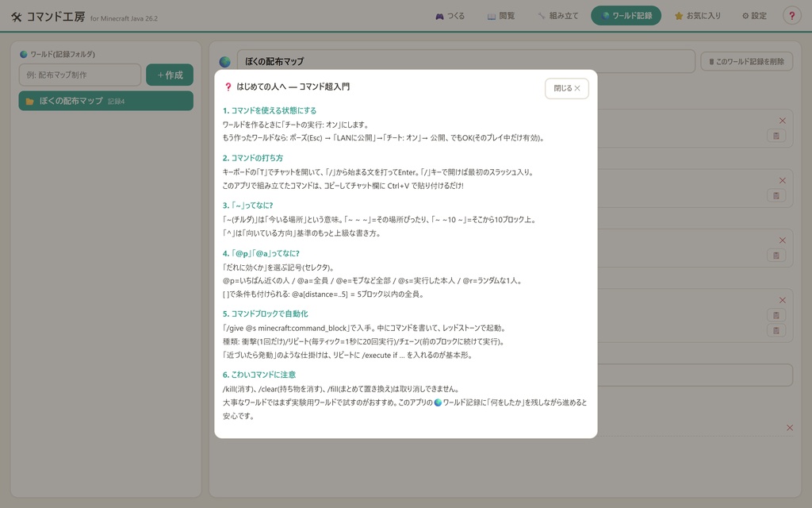
Task: Select the ぼくの配布マップ folder entry
Action: pos(106,101)
